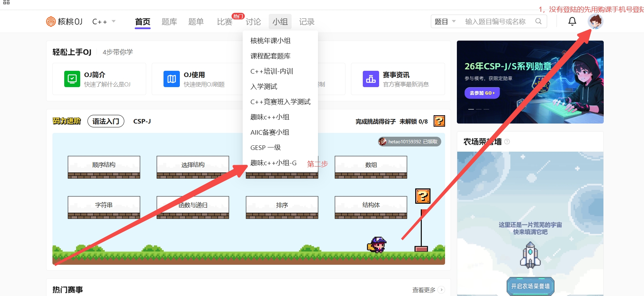Image resolution: width=644 pixels, height=296 pixels.
Task: Open the 赛事资讯 purple podium icon
Action: 371,79
